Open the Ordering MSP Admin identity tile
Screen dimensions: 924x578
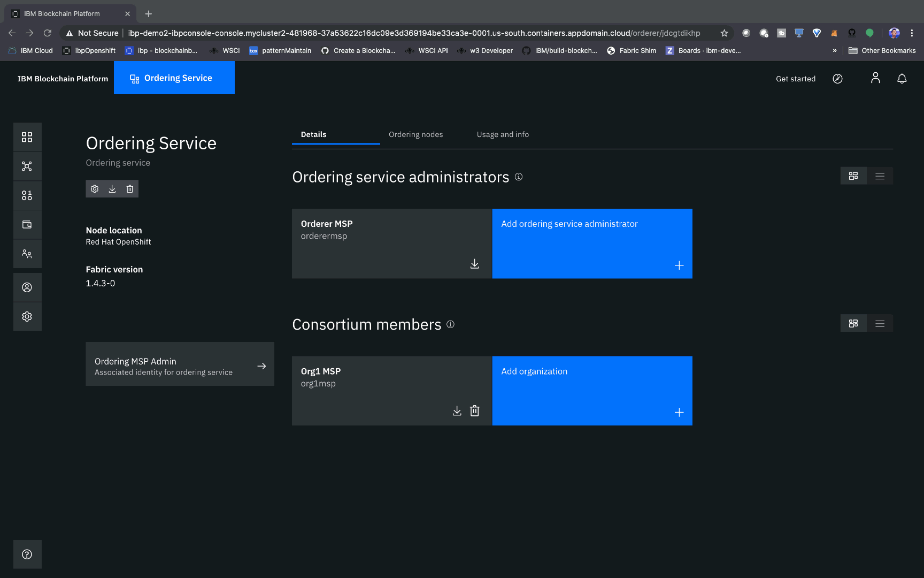point(180,364)
